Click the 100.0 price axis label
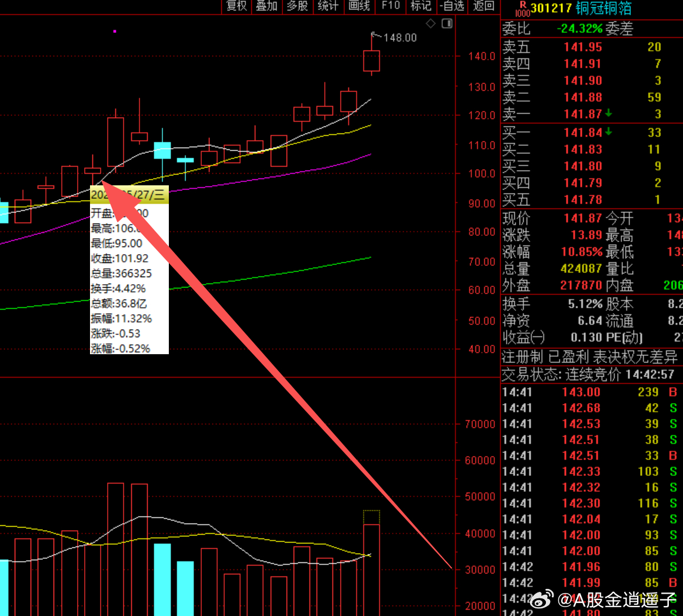The width and height of the screenshot is (683, 616). pyautogui.click(x=482, y=174)
